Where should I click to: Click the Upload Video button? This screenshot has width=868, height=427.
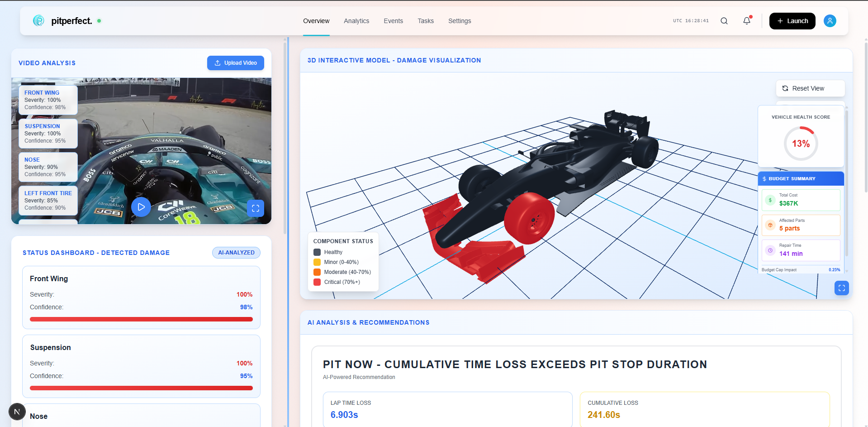coord(236,63)
